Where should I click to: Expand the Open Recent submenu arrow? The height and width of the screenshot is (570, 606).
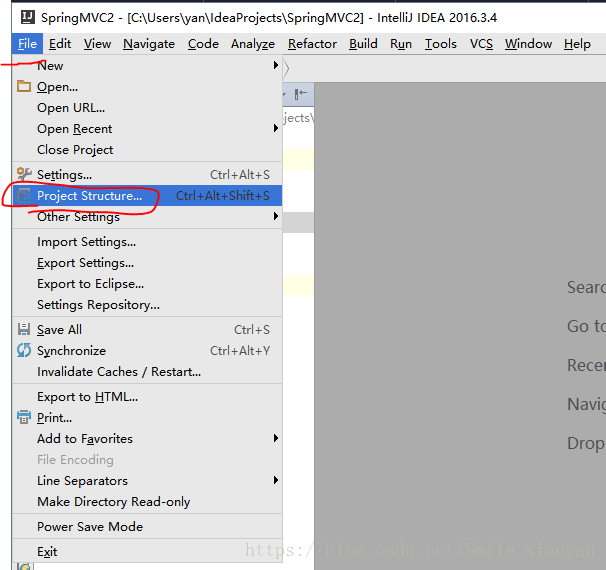click(276, 128)
